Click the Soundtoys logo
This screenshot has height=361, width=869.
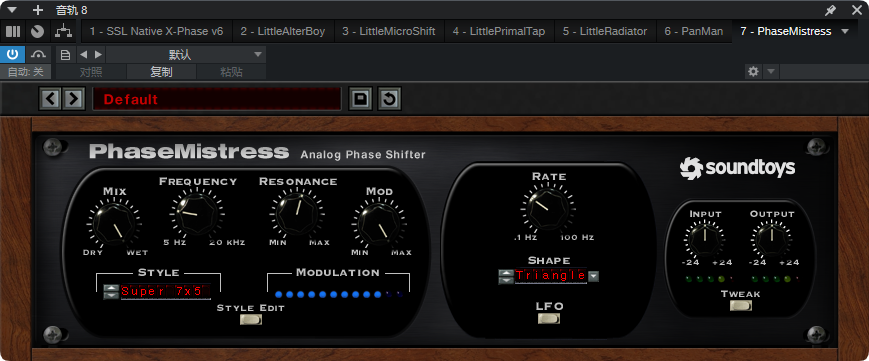738,167
